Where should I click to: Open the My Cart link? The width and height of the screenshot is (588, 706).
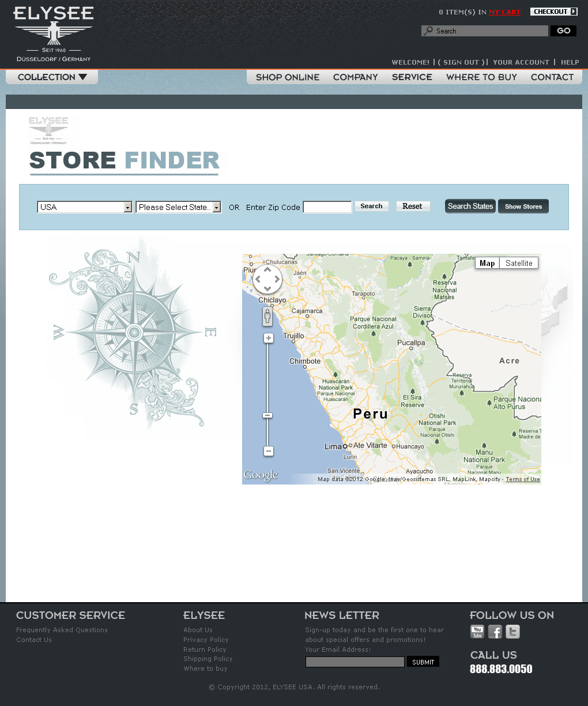click(504, 12)
